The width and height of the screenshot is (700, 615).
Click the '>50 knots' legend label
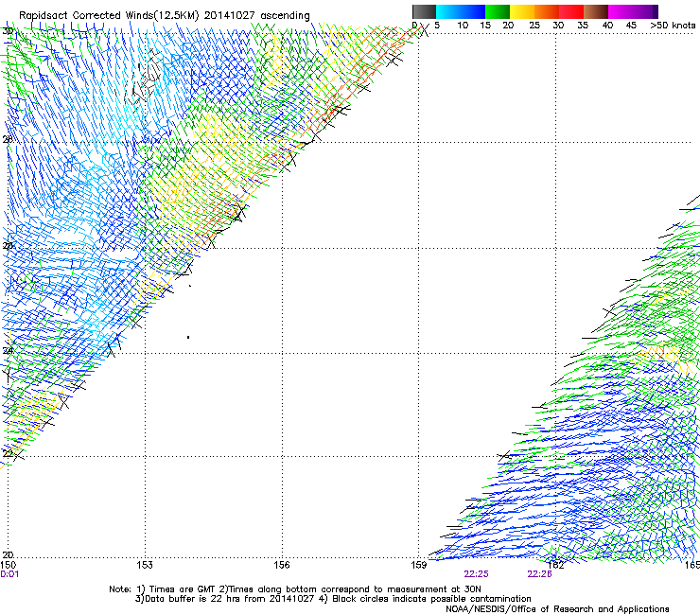pos(673,26)
